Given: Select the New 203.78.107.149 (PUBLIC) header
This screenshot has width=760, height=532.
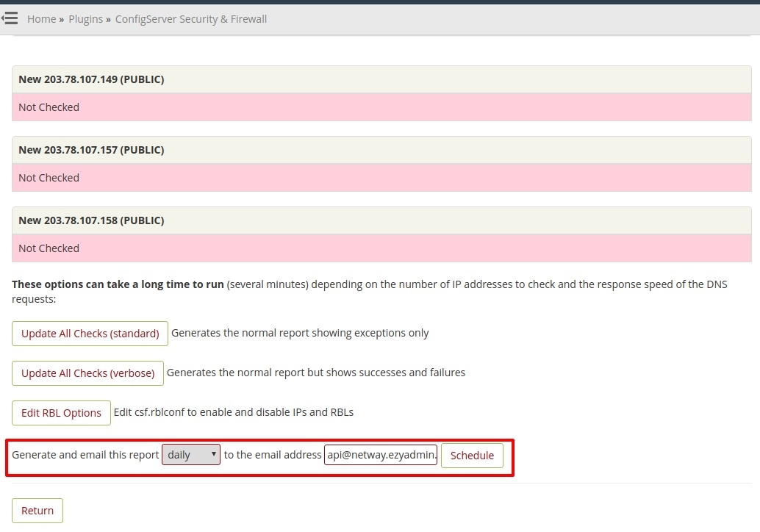Looking at the screenshot, I should click(x=91, y=79).
